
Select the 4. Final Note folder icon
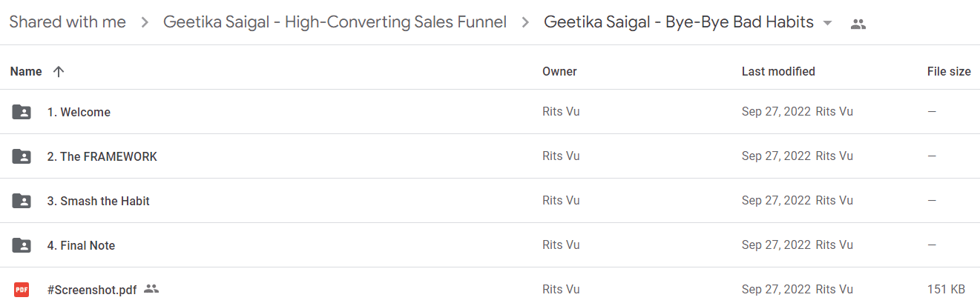[x=22, y=245]
